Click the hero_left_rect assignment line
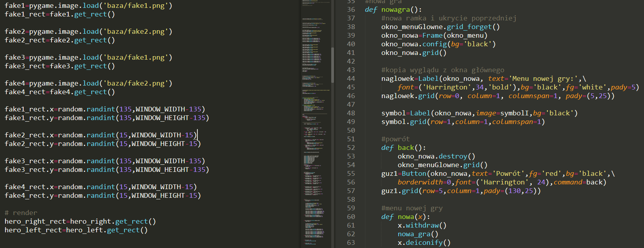 pos(76,230)
